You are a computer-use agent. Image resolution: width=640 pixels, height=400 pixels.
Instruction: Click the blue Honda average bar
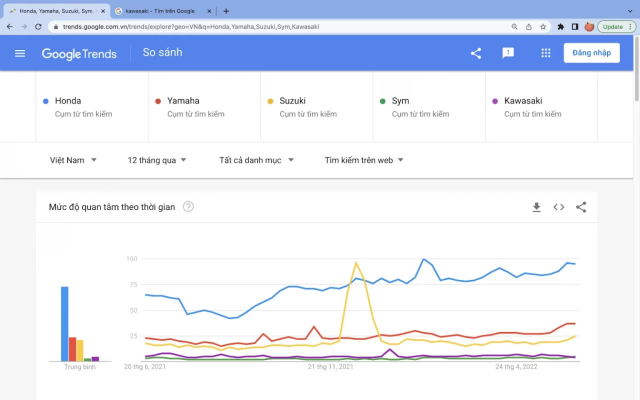[64, 324]
